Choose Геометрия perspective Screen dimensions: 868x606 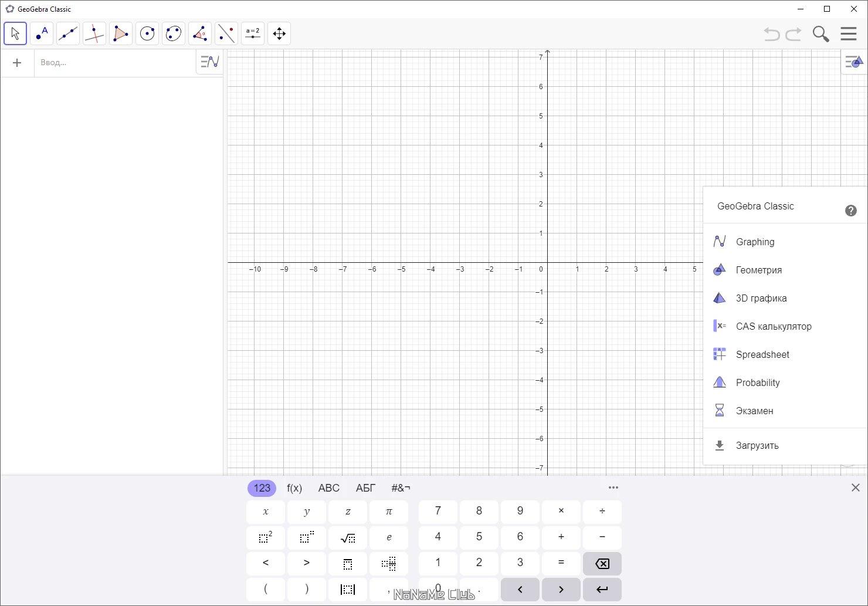[785, 270]
